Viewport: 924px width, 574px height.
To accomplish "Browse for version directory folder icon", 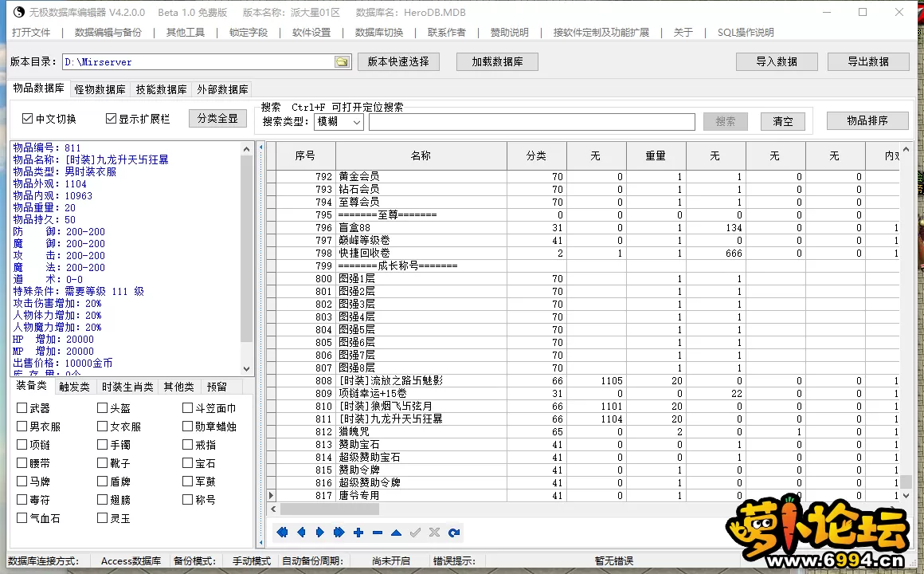I will pyautogui.click(x=342, y=62).
